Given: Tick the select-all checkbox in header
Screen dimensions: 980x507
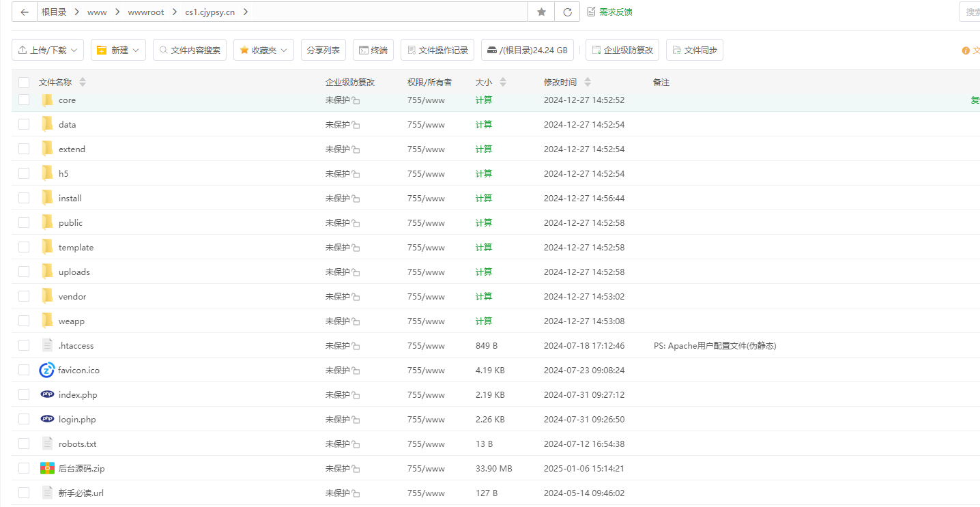Looking at the screenshot, I should coord(24,83).
